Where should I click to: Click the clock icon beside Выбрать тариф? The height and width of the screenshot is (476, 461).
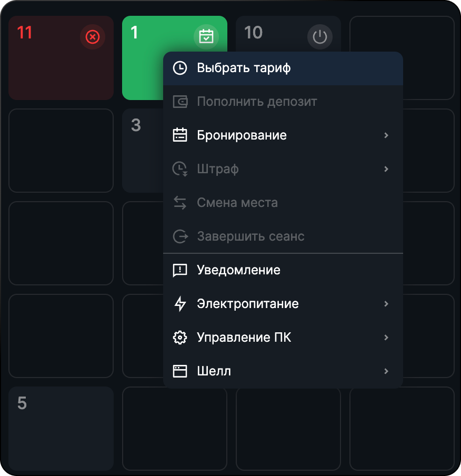(180, 68)
